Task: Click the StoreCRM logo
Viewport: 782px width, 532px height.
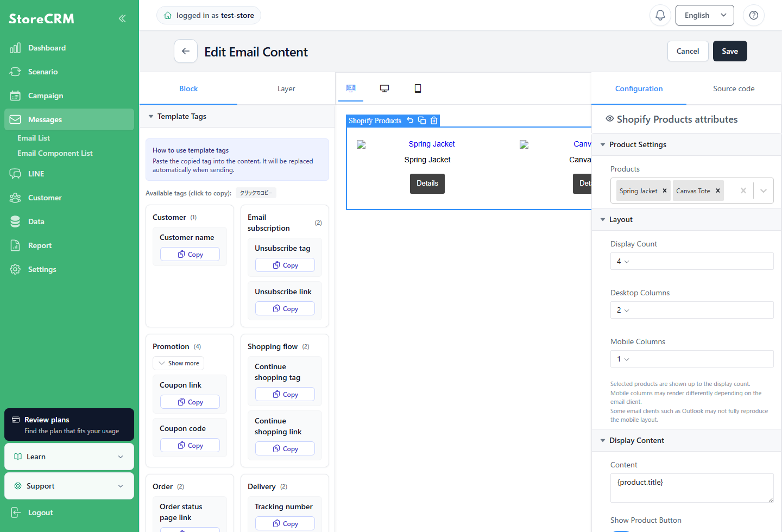Action: tap(41, 18)
